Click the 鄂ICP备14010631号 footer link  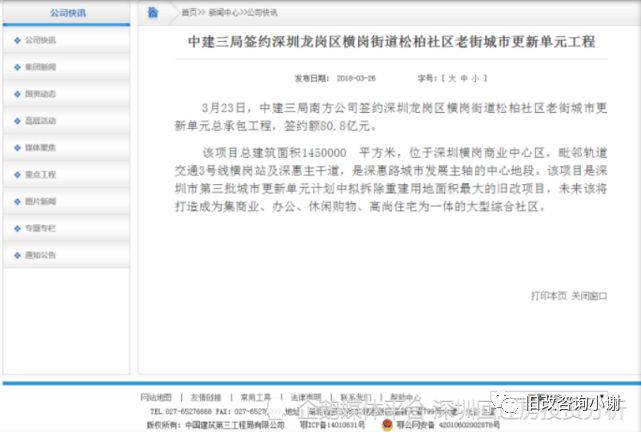[332, 425]
